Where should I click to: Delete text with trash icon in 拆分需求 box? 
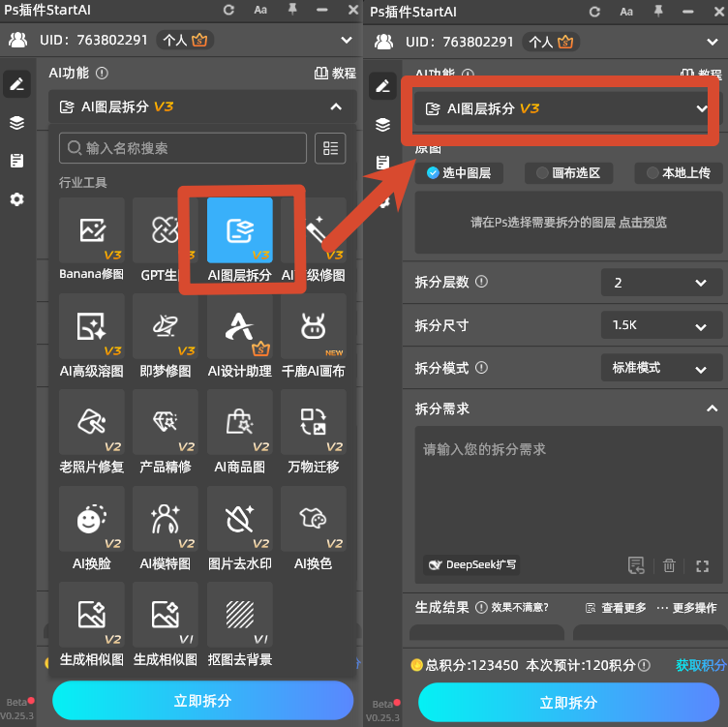point(669,565)
